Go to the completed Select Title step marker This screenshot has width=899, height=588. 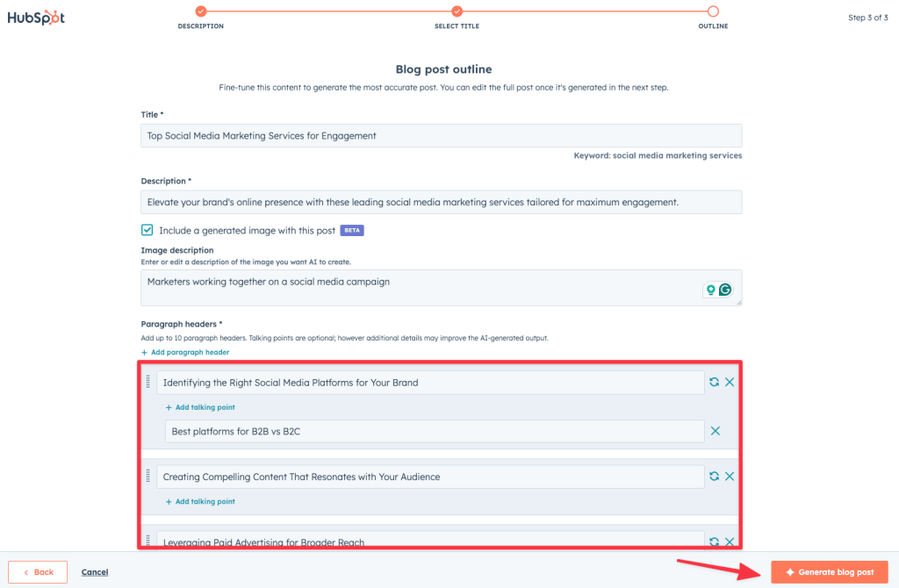[x=457, y=11]
